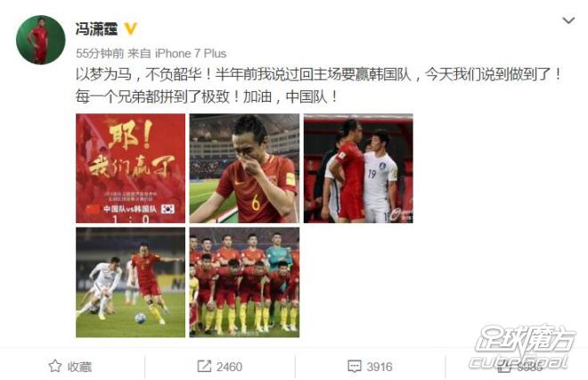
Task: Click Feng Xiaoting's profile avatar
Action: pos(40,40)
